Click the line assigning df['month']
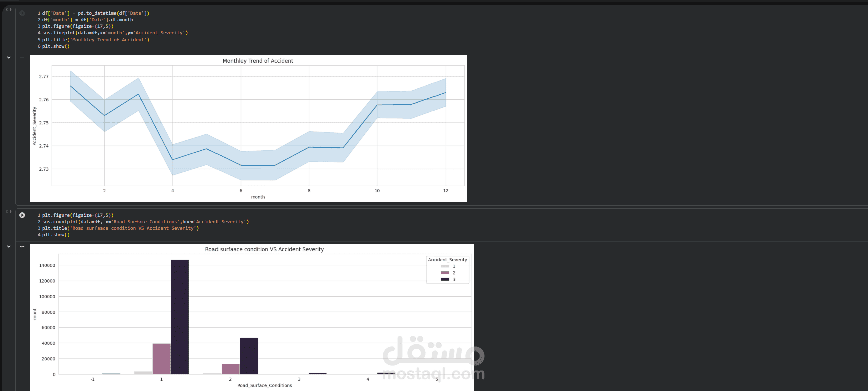Viewport: 868px width, 391px height. (x=88, y=20)
